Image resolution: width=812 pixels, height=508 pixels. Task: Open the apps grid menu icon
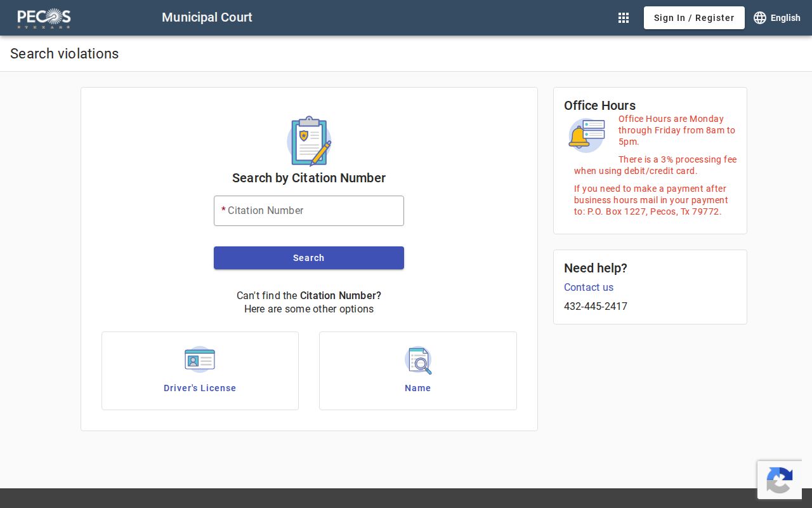tap(624, 18)
